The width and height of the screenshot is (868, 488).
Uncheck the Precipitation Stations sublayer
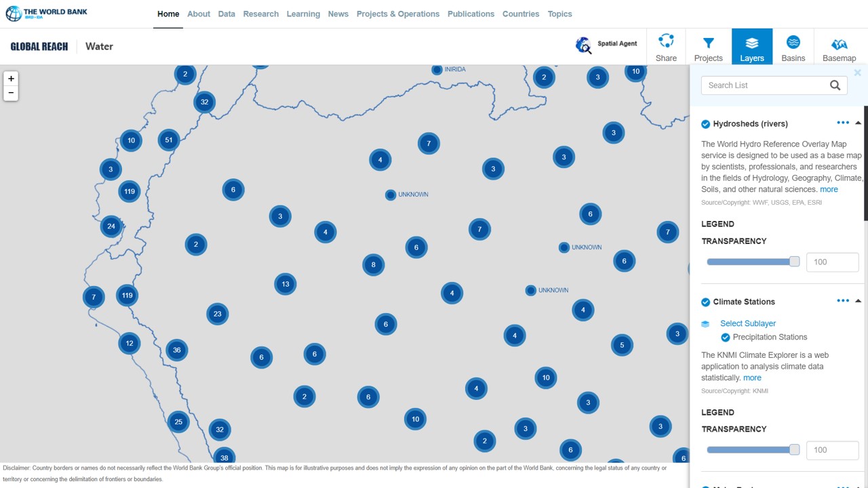click(725, 338)
